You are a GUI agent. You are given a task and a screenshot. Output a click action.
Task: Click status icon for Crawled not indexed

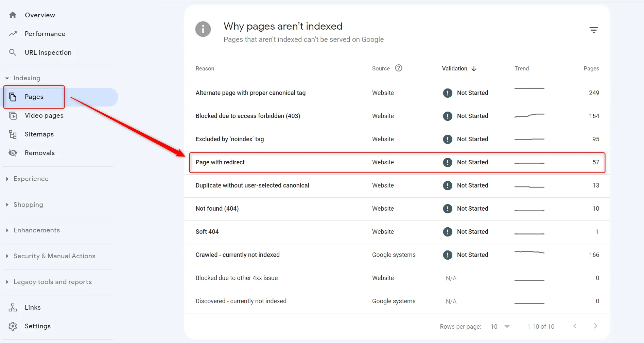448,255
